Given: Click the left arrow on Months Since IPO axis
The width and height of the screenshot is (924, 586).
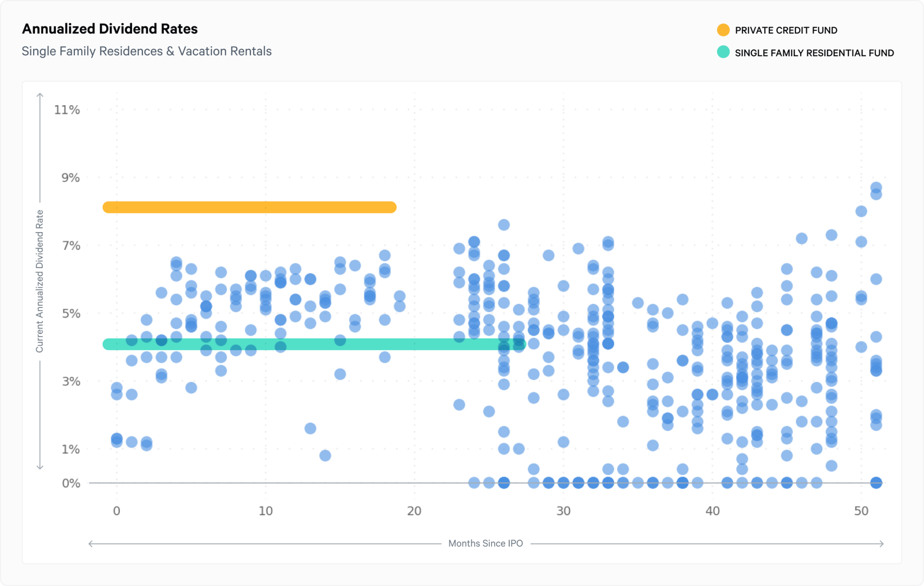Looking at the screenshot, I should 91,544.
